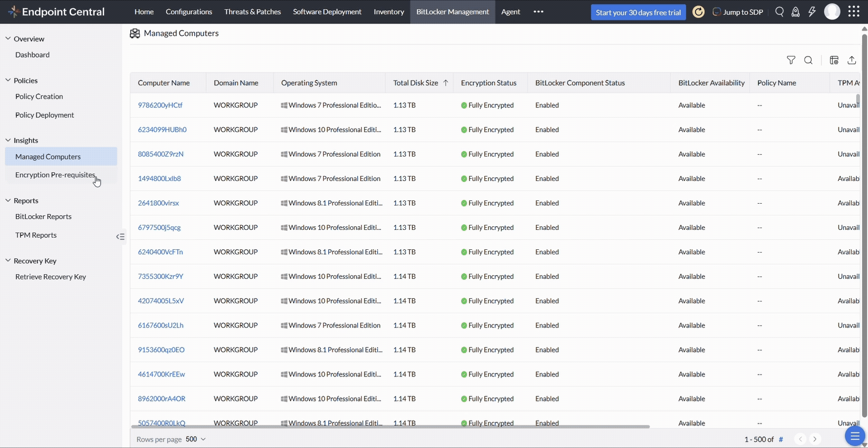
Task: Open Policy Deployment in the sidebar
Action: [x=45, y=115]
